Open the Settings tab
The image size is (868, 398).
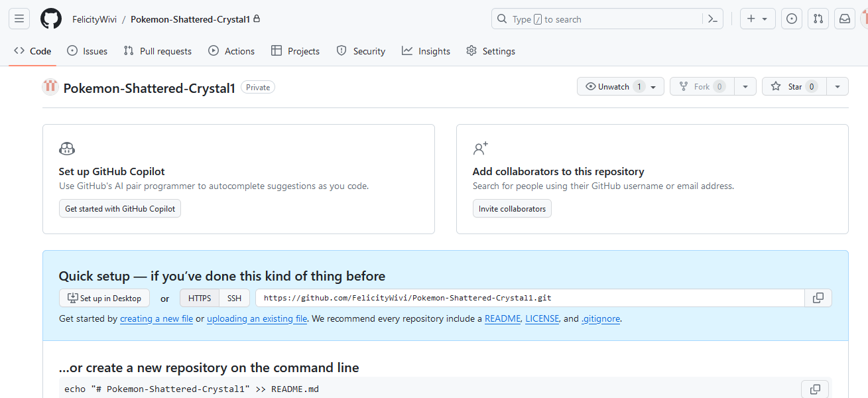coord(491,51)
